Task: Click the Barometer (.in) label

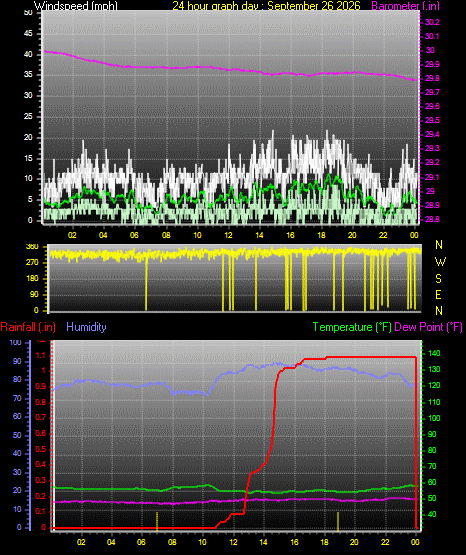Action: [x=405, y=6]
